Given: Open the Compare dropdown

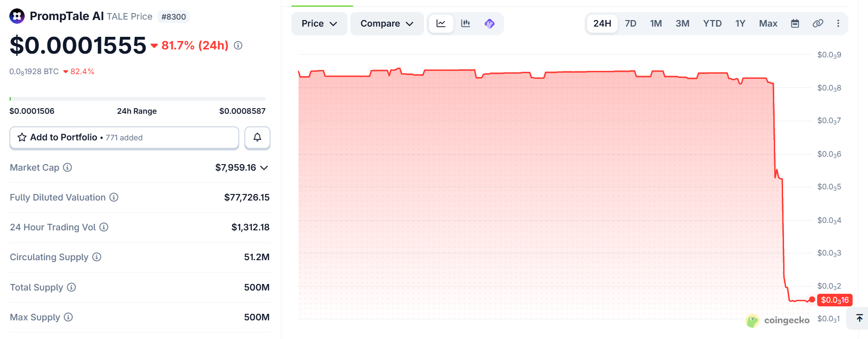Looking at the screenshot, I should [387, 23].
